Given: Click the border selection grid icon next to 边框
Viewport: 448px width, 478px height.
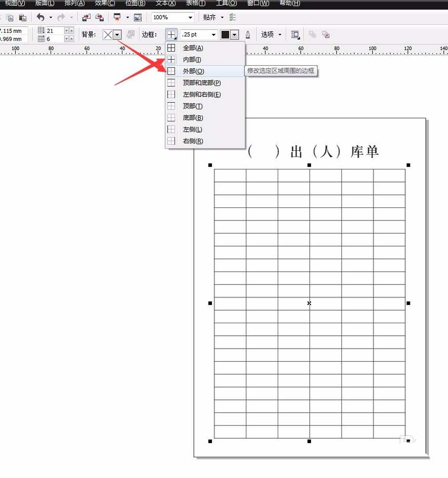Looking at the screenshot, I should tap(171, 34).
